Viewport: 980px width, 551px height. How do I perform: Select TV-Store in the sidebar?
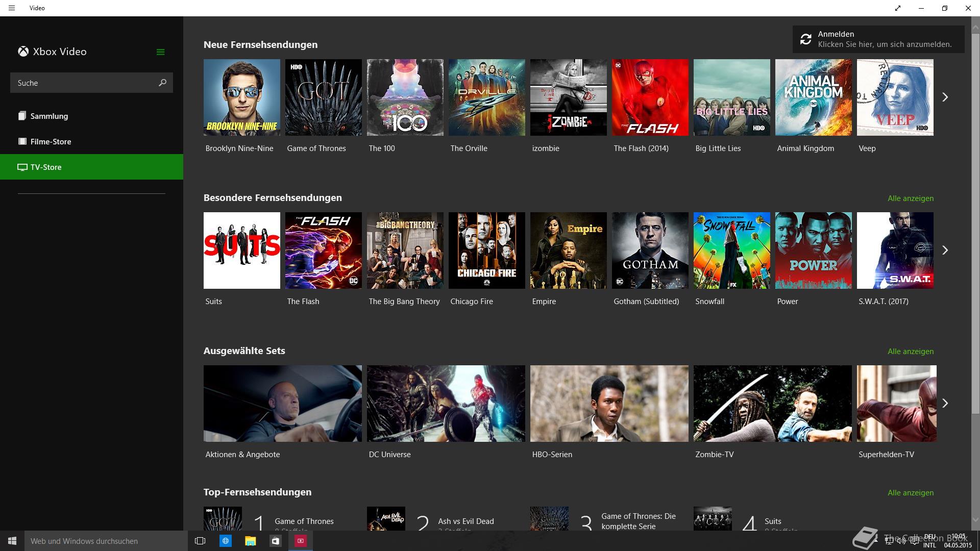click(x=91, y=167)
